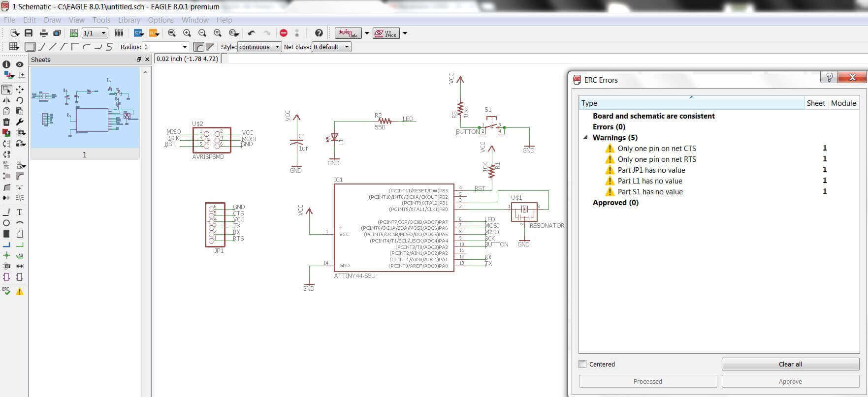The image size is (868, 397).
Task: Select the Info tool icon
Action: [x=6, y=64]
